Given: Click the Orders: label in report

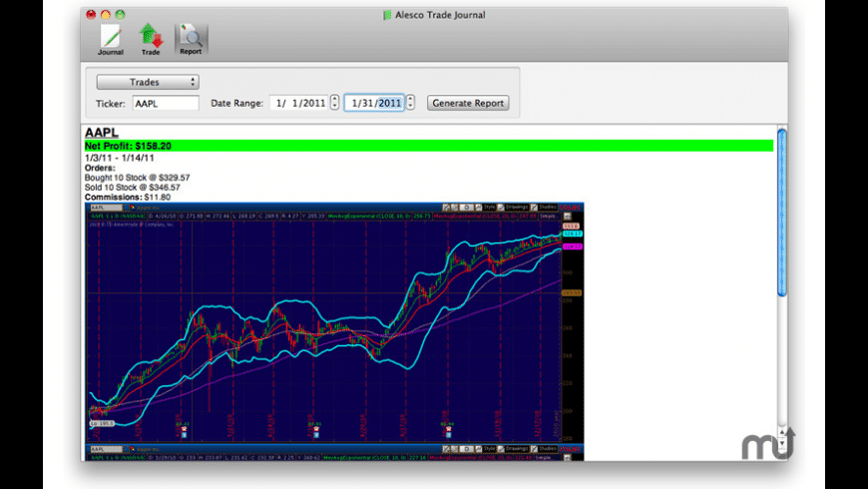Looking at the screenshot, I should [100, 168].
